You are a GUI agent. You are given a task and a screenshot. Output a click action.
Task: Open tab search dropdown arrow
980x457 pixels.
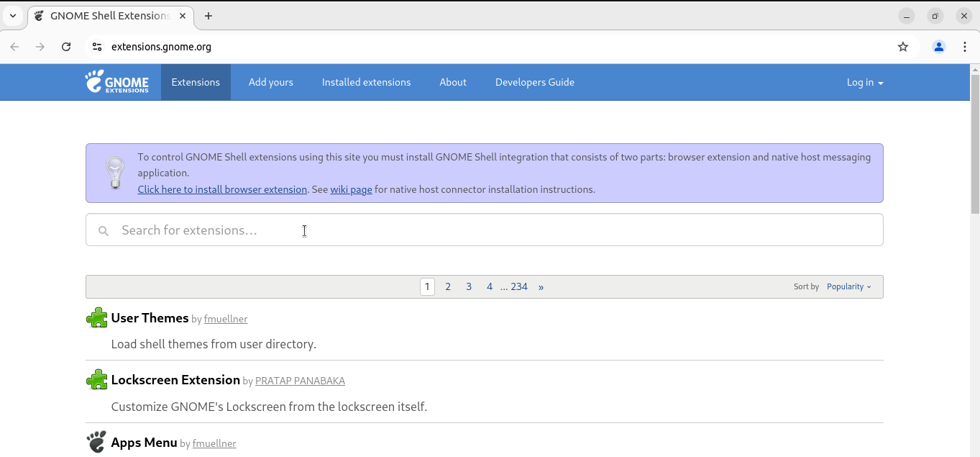(x=13, y=16)
